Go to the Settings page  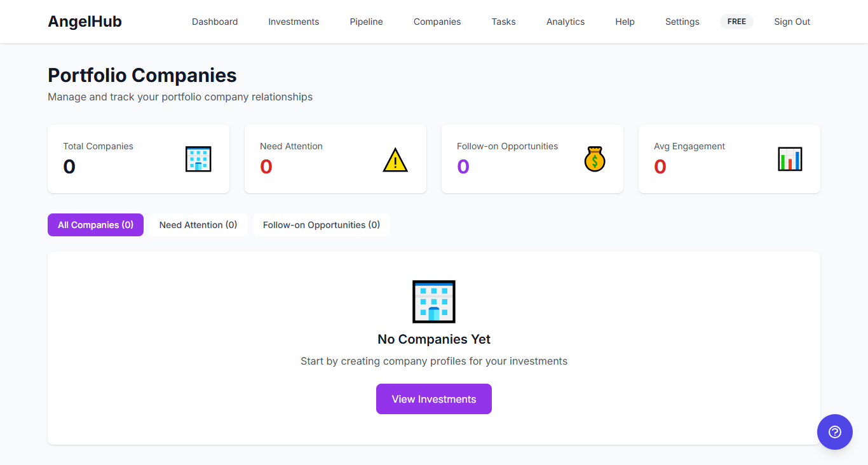coord(682,21)
